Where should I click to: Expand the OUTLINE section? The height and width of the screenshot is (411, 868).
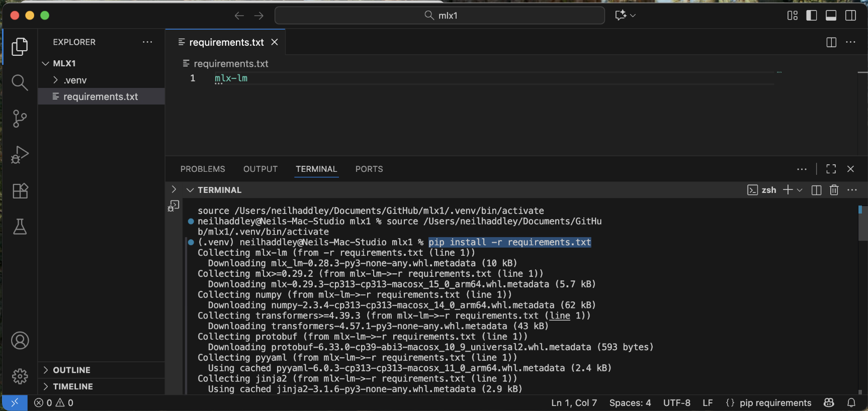pyautogui.click(x=71, y=370)
